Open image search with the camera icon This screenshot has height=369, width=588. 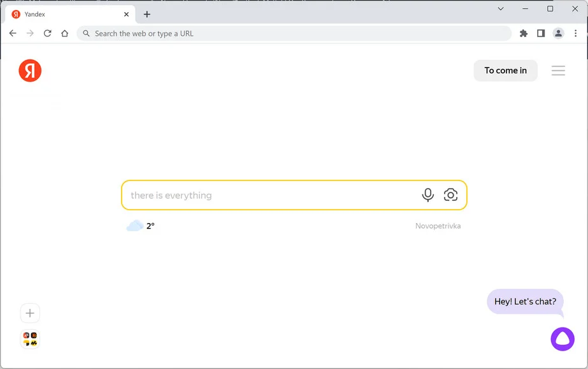point(450,195)
